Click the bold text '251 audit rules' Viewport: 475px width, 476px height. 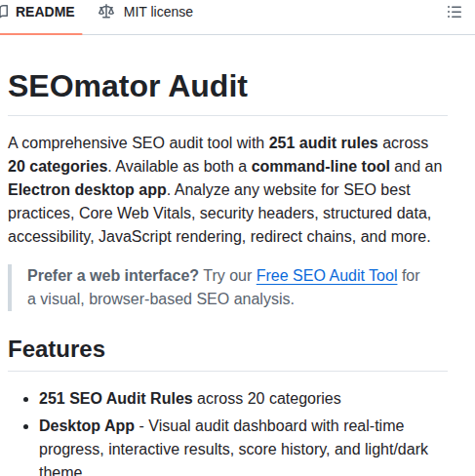(x=323, y=143)
